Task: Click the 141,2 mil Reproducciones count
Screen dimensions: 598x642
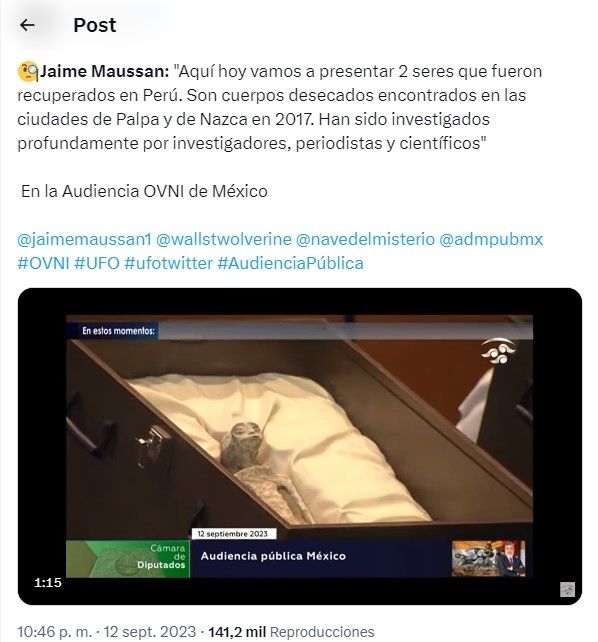Action: click(x=291, y=631)
